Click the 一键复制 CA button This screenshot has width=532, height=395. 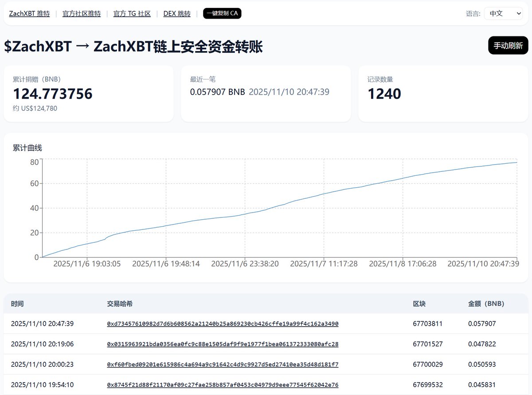point(222,13)
